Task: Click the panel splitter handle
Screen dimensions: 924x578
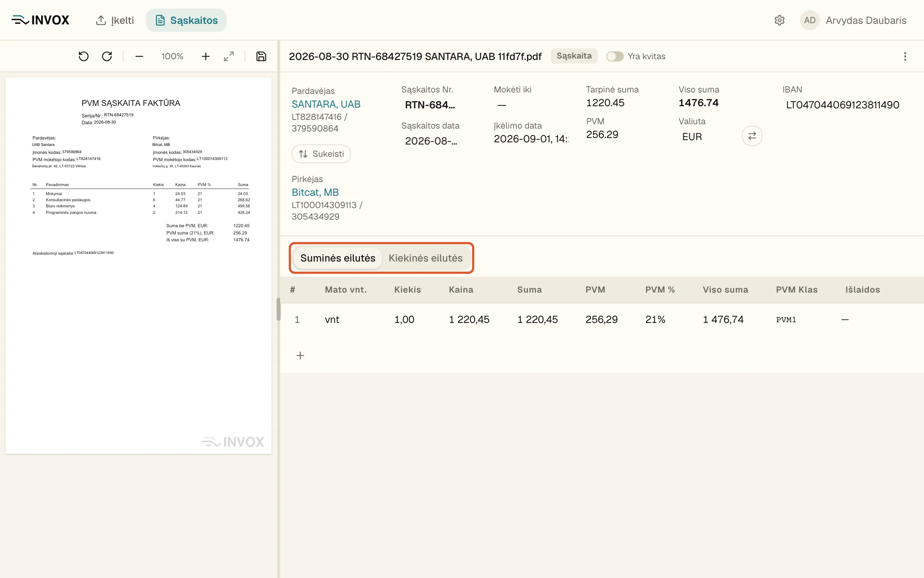Action: (x=278, y=309)
